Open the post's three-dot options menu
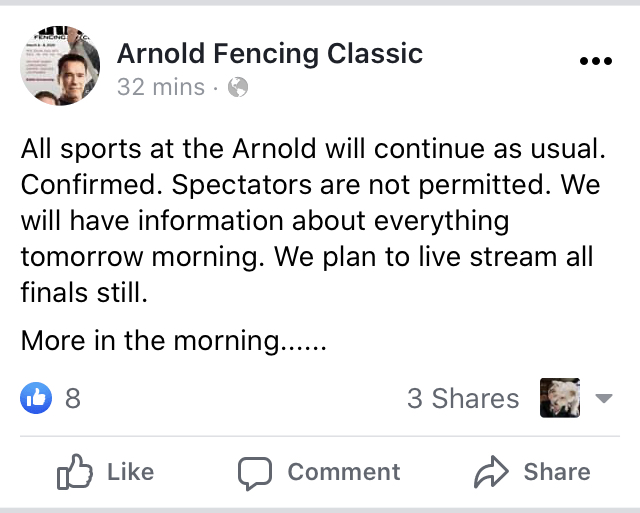640x513 pixels. coord(595,61)
